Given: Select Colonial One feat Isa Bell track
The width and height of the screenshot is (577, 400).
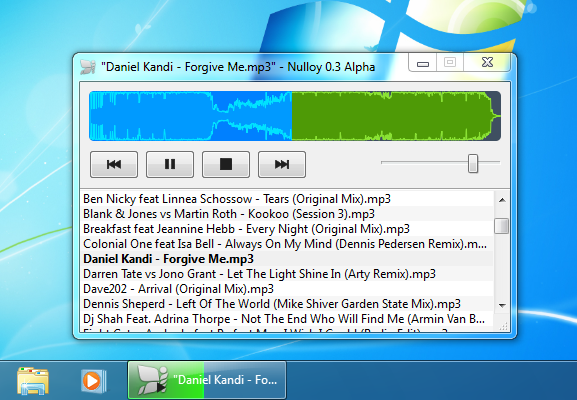Looking at the screenshot, I should (287, 244).
